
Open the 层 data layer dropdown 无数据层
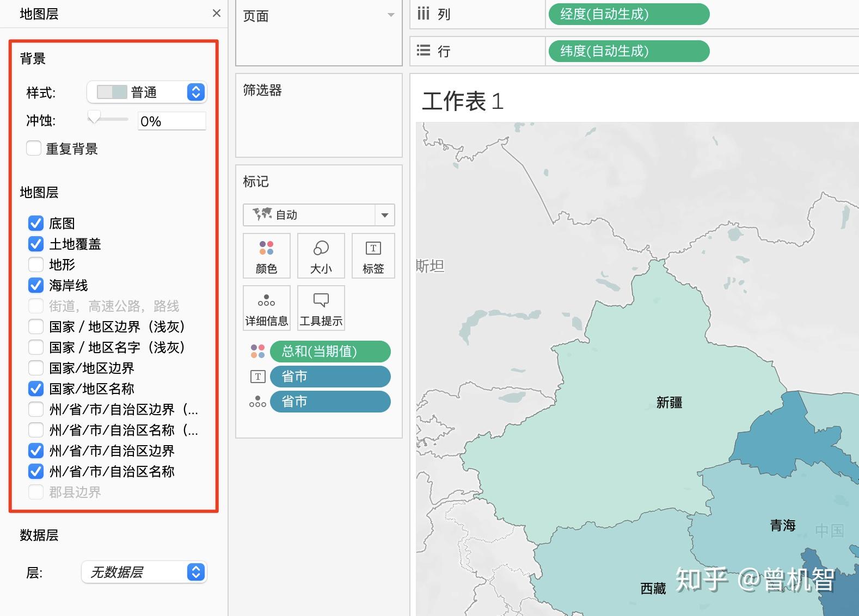pyautogui.click(x=144, y=572)
